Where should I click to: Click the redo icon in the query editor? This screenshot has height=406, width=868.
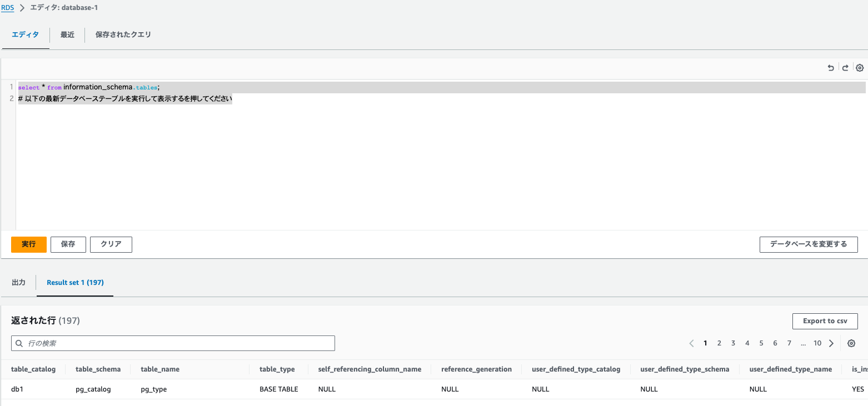point(845,67)
